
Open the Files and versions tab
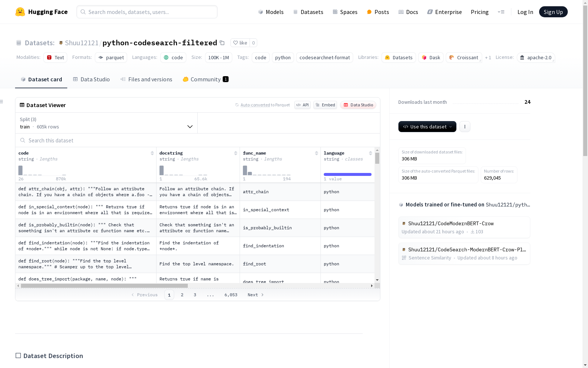[x=146, y=79]
